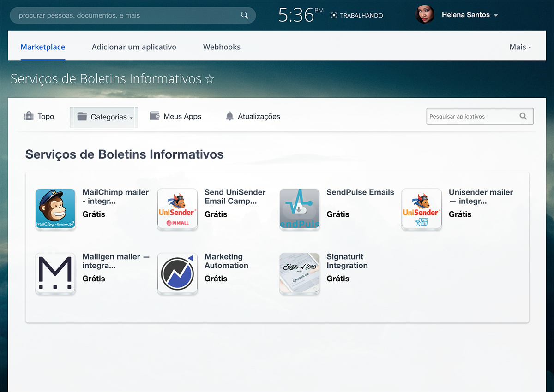Open the Webhooks tab
Image resolution: width=554 pixels, height=392 pixels.
coord(222,47)
